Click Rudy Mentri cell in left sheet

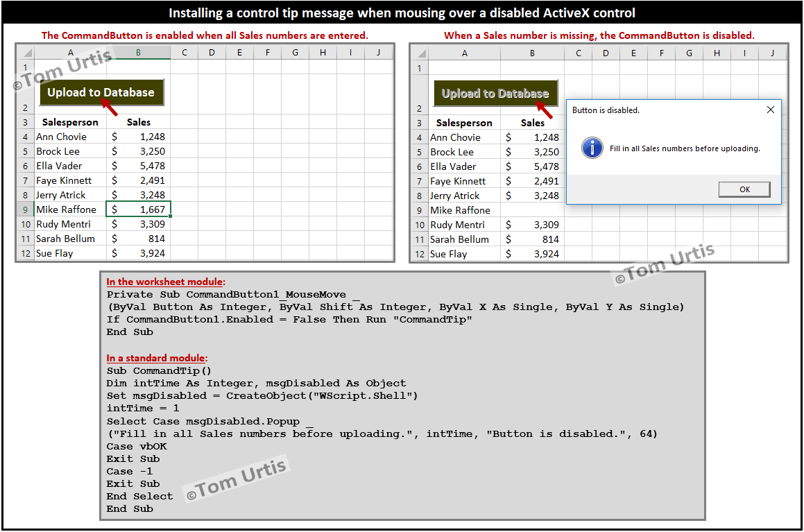[x=70, y=224]
